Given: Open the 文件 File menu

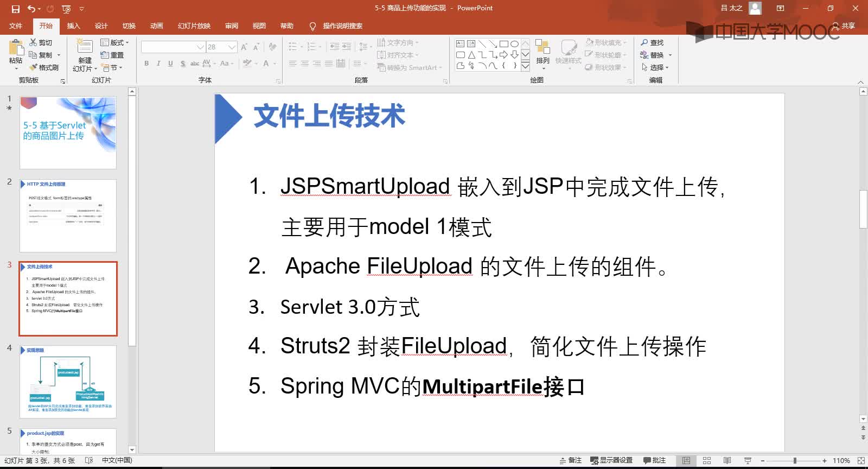Looking at the screenshot, I should 16,26.
